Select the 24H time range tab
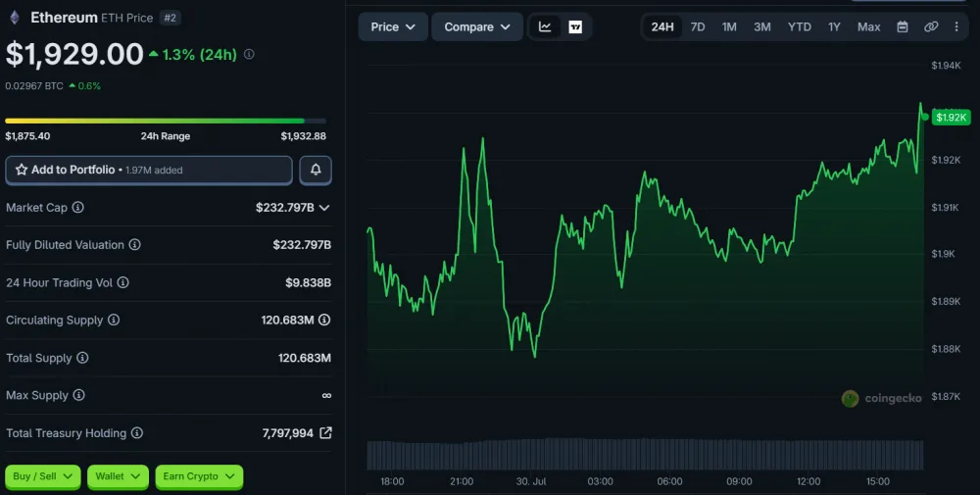980x495 pixels. pyautogui.click(x=662, y=26)
